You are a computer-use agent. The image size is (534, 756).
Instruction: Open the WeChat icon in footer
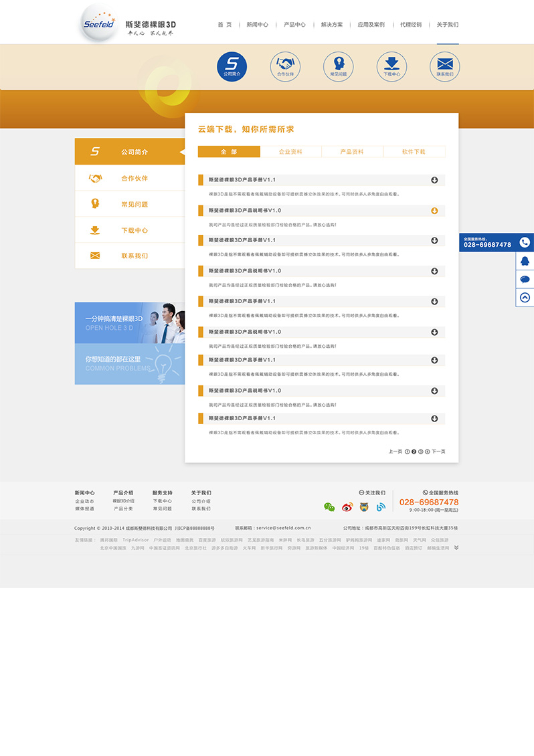[x=329, y=507]
